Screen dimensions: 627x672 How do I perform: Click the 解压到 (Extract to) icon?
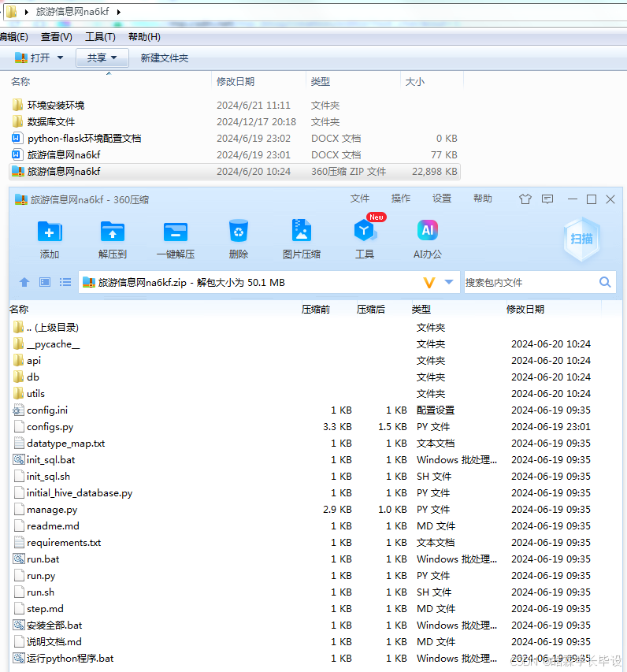click(113, 232)
